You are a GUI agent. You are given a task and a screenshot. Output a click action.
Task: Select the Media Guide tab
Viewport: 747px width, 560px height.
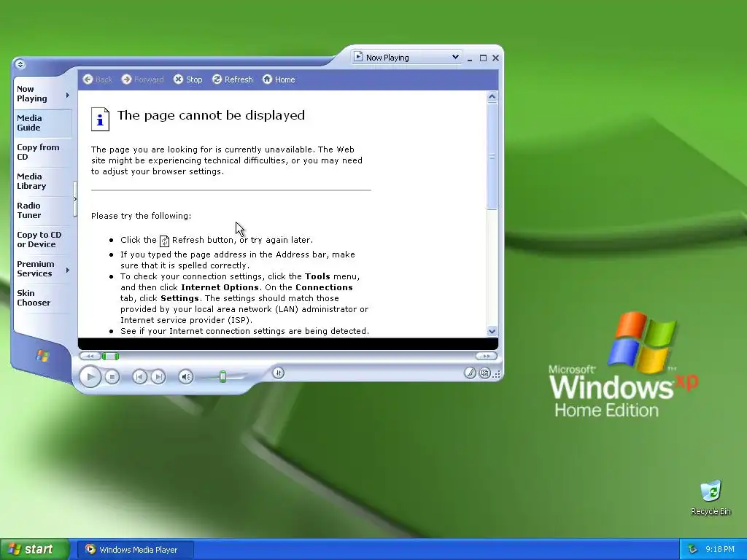[x=43, y=122]
